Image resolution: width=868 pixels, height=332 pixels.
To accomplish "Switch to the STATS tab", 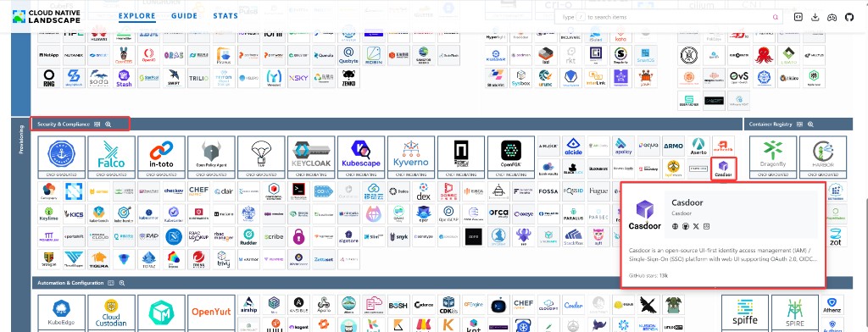I will [225, 16].
